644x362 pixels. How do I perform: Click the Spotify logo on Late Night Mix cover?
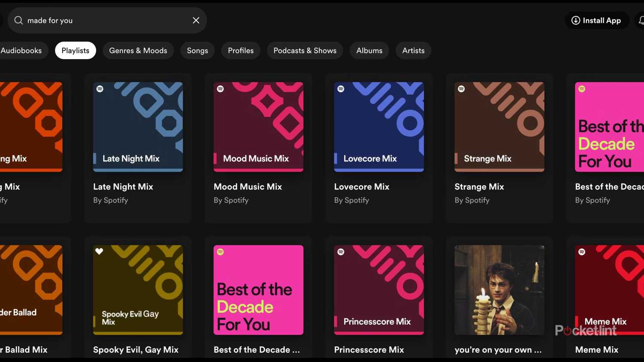click(x=100, y=89)
